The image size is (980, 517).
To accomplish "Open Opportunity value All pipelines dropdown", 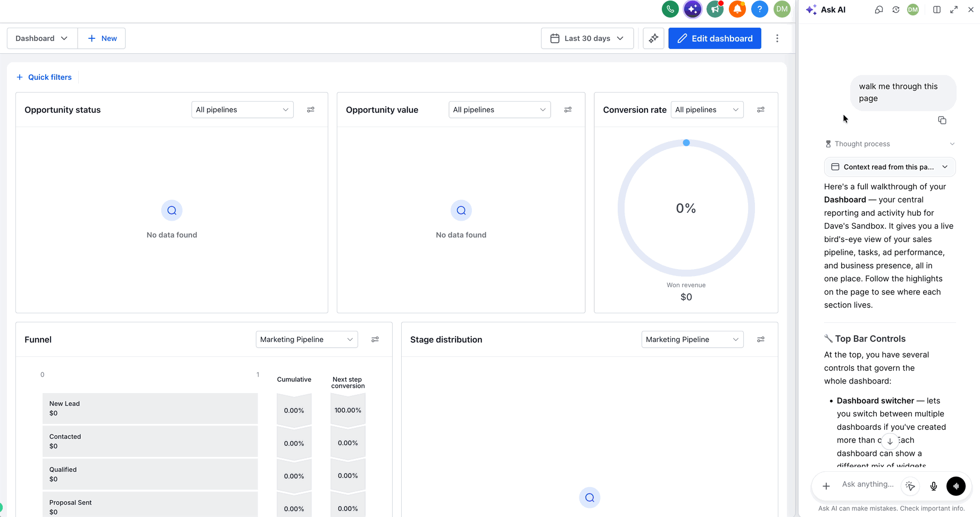I will [499, 110].
